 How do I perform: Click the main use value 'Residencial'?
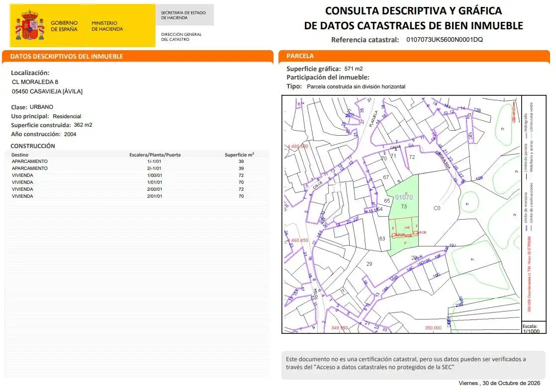coord(67,116)
